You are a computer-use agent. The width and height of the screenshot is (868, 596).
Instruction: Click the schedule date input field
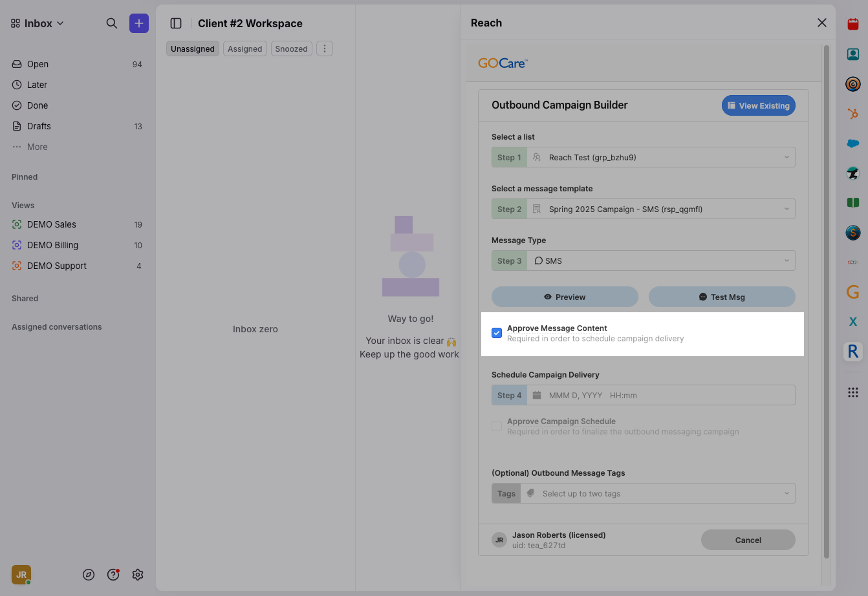point(660,396)
